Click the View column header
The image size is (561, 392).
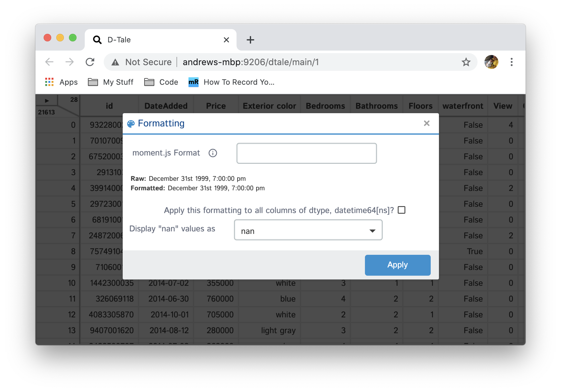(503, 106)
